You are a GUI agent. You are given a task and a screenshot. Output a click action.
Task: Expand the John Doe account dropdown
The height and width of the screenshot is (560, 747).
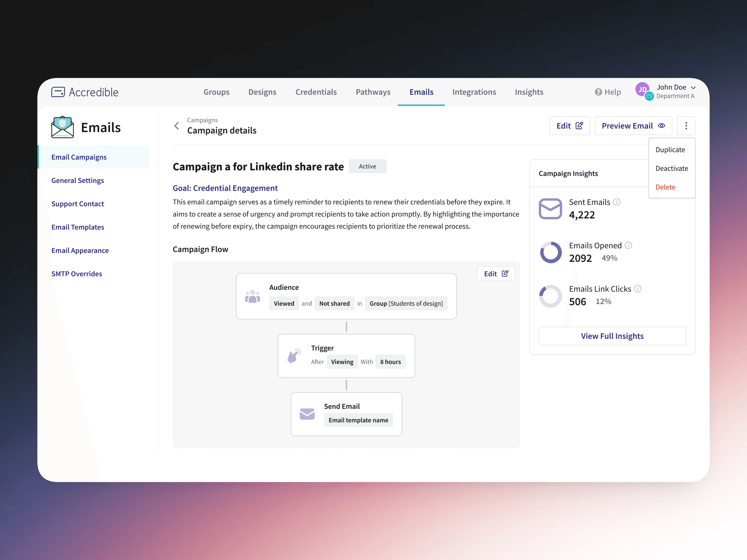coord(693,87)
